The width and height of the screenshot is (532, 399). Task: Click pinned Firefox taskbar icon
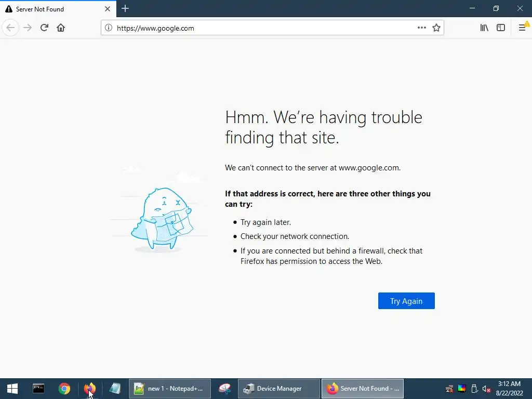90,389
